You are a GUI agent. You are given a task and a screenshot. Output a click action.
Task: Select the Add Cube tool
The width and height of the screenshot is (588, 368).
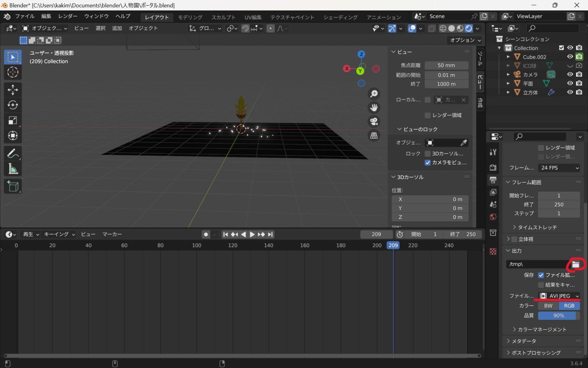[13, 186]
